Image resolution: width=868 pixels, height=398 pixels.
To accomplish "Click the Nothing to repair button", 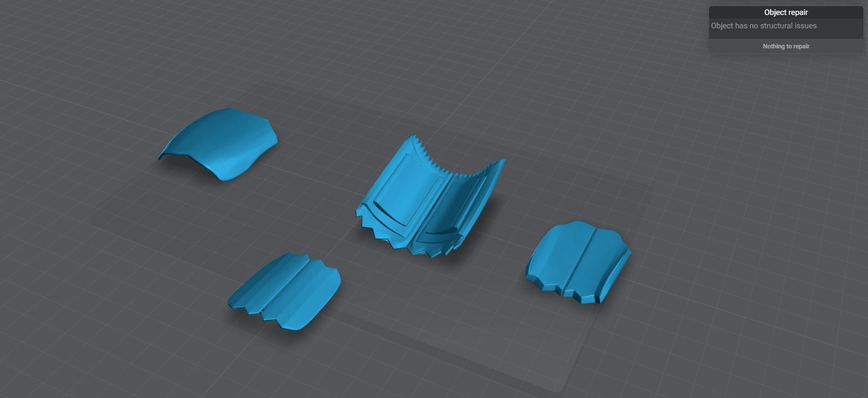I will pos(786,46).
